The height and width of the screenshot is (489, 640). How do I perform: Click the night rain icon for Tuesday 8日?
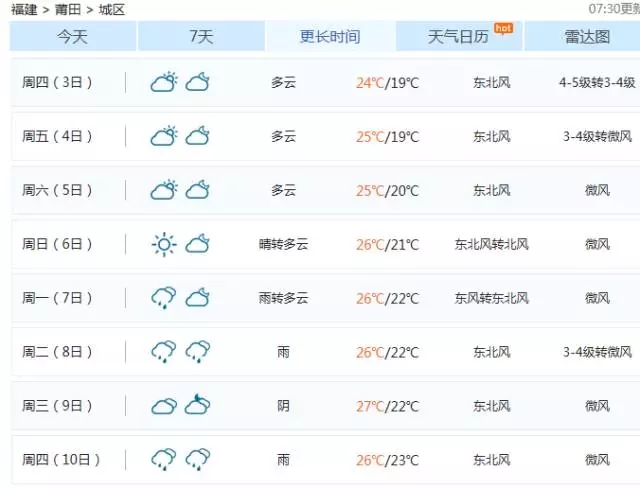(197, 351)
